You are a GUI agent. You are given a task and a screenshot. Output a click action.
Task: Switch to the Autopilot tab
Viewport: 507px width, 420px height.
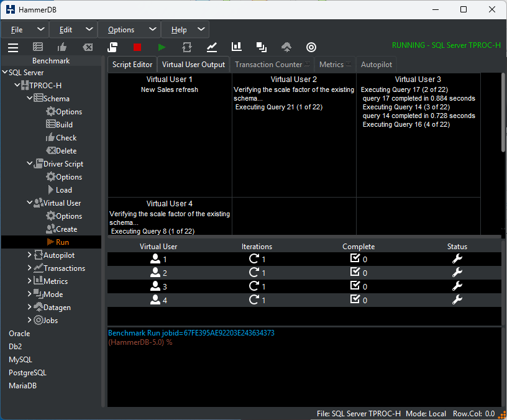coord(377,65)
